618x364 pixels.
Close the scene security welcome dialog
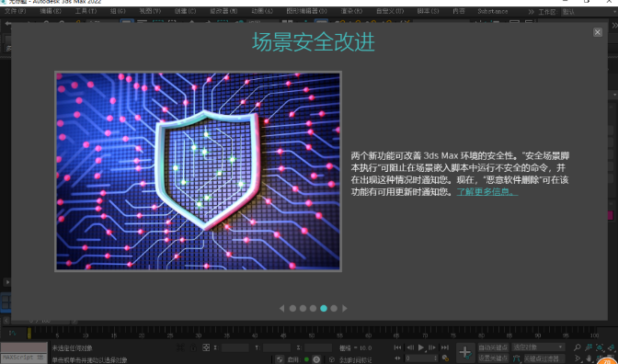pyautogui.click(x=598, y=32)
